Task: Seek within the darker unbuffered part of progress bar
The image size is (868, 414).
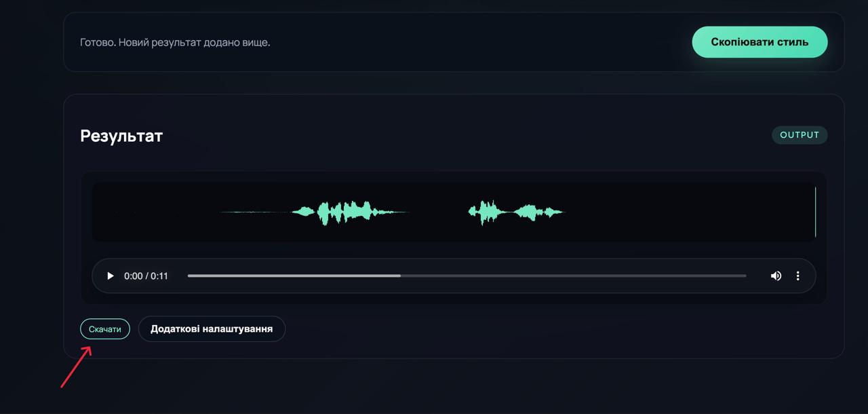Action: [x=576, y=276]
